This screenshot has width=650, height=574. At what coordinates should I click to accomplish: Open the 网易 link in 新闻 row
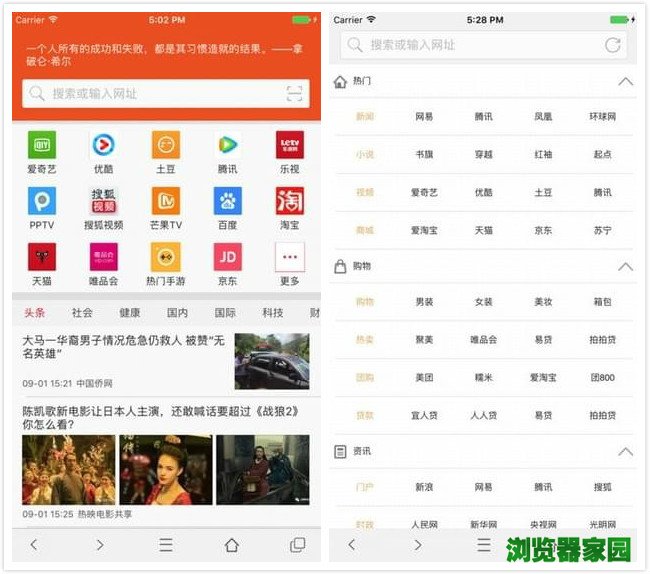(x=424, y=117)
